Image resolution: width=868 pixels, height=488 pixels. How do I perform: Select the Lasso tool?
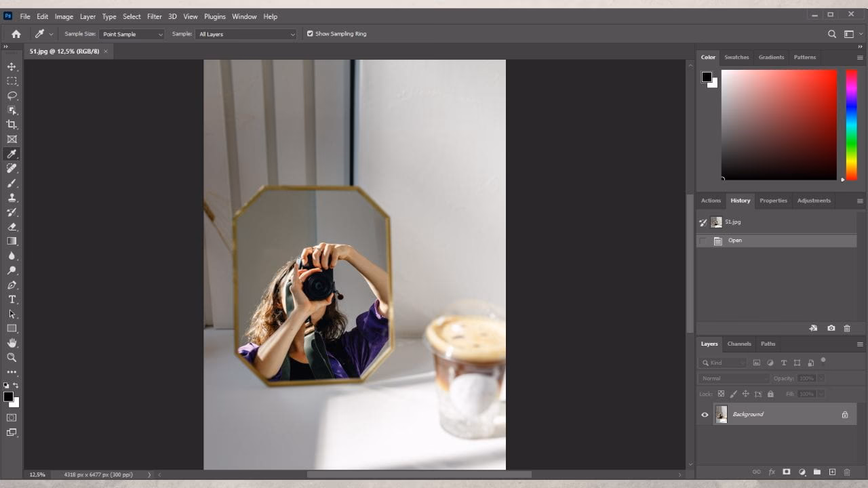[11, 96]
